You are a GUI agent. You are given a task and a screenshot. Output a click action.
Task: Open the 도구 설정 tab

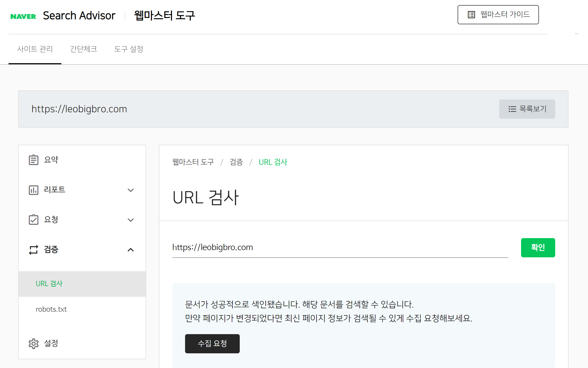(129, 49)
